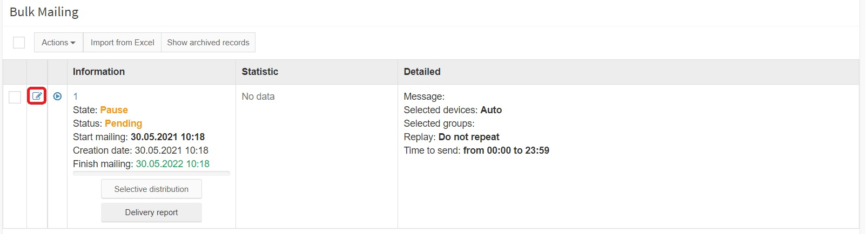Toggle the select-all checkbox above the table

pos(19,43)
